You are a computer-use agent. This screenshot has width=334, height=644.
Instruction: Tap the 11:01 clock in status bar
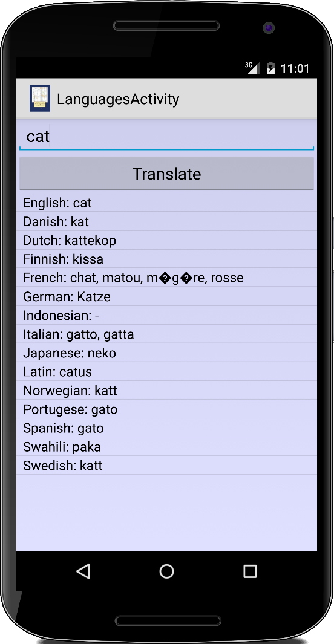tap(295, 68)
